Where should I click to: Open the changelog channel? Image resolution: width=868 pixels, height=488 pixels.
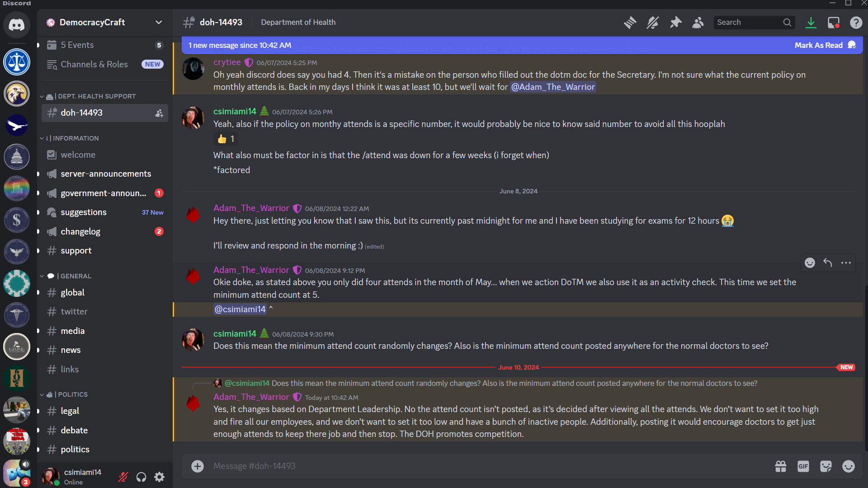tap(105, 231)
